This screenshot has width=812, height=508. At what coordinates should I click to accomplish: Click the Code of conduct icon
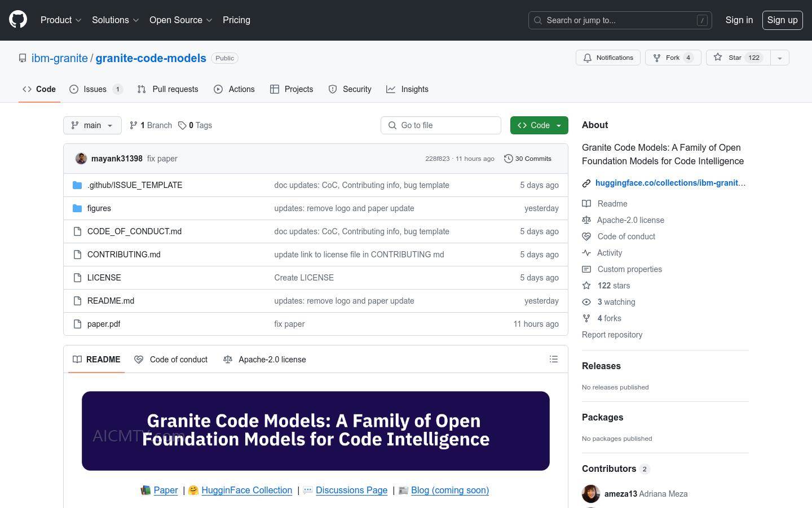click(x=586, y=237)
